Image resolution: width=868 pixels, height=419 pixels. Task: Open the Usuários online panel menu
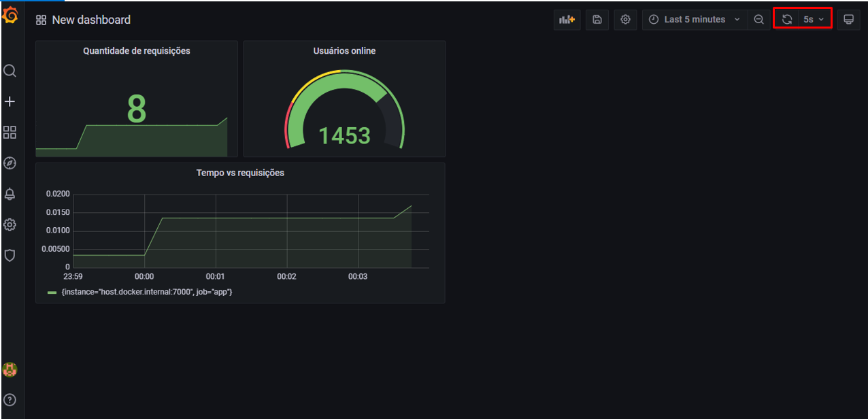point(344,50)
